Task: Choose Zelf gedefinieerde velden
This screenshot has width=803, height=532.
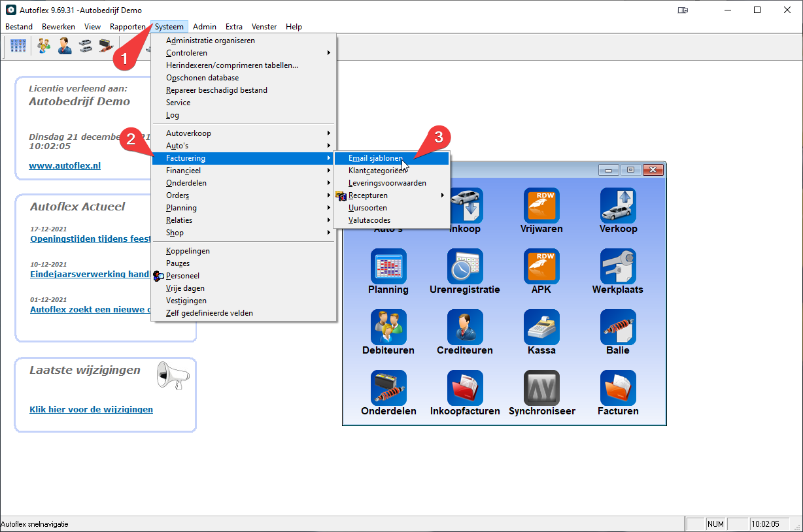Action: point(243,313)
